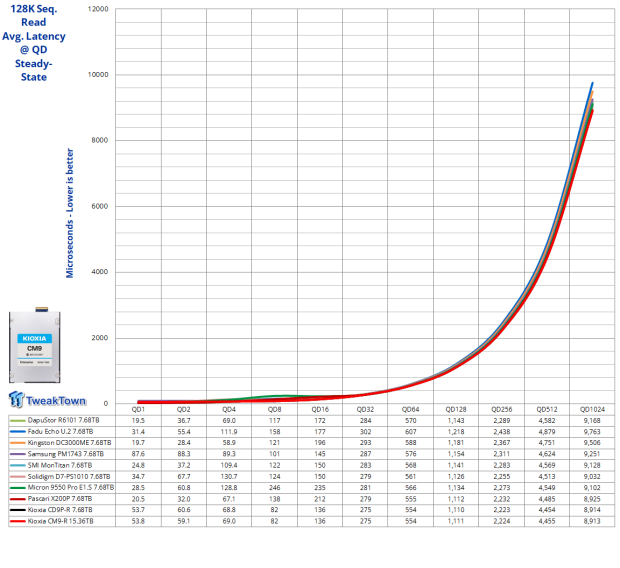Screen dimensions: 620x568
Task: Click the 'Microseconds - Lower is better' axis label
Action: [70, 213]
